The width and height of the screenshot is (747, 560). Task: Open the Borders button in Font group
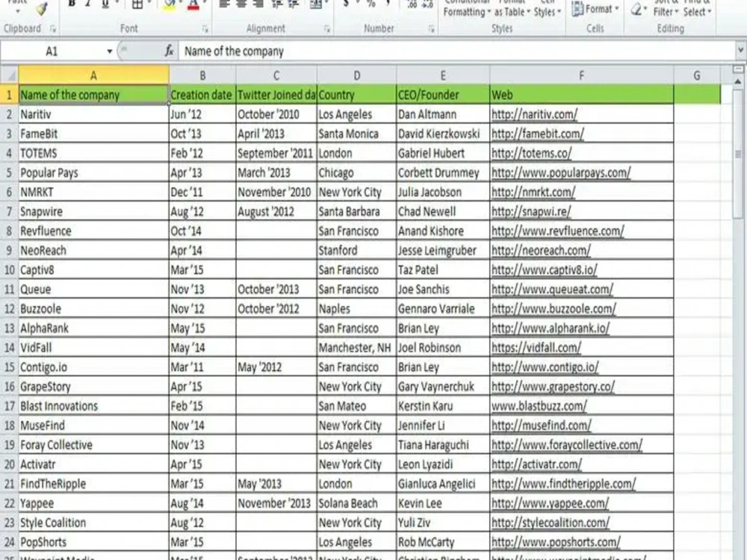click(x=137, y=4)
